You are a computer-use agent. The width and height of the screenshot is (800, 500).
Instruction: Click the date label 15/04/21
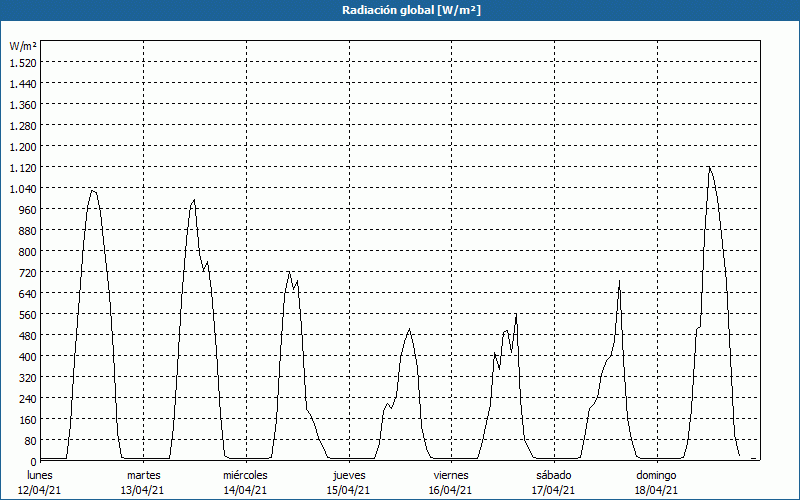click(x=348, y=490)
